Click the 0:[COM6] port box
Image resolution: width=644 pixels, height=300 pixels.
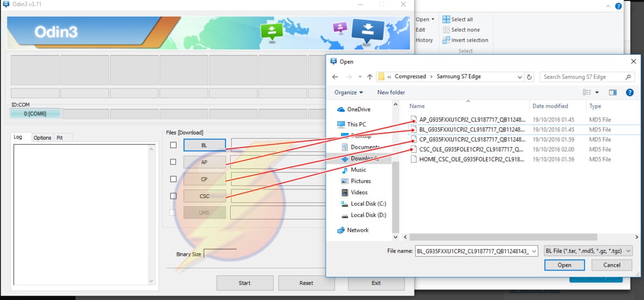35,114
